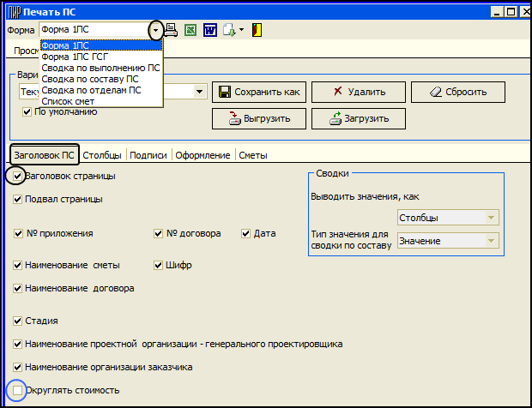This screenshot has width=532, height=408.
Task: Select Список смет in the list
Action: pyautogui.click(x=101, y=101)
